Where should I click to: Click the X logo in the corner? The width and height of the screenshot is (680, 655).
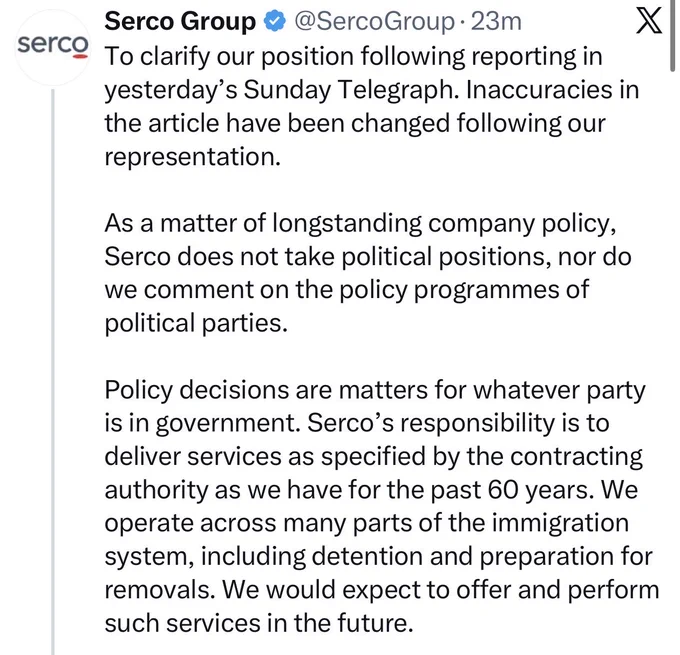[649, 20]
